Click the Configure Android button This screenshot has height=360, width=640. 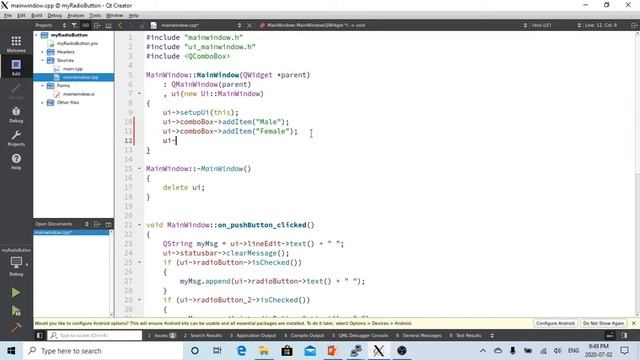(555, 323)
